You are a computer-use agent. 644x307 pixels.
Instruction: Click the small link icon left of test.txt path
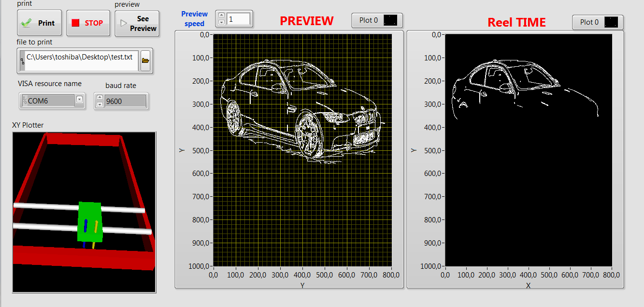tap(22, 61)
